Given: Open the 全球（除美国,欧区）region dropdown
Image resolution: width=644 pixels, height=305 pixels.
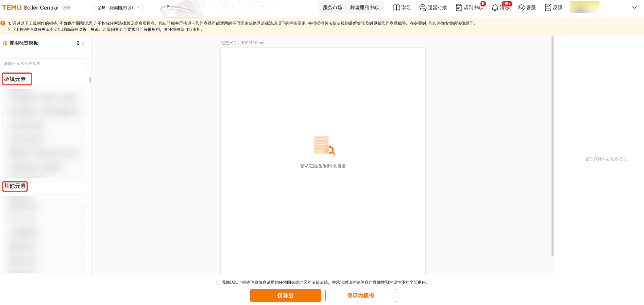Looking at the screenshot, I should coord(118,7).
